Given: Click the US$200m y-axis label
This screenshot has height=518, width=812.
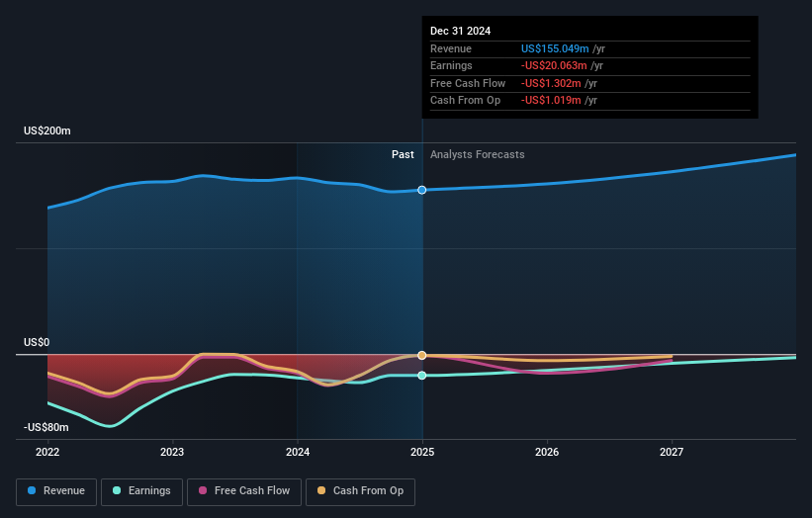Looking at the screenshot, I should point(47,130).
